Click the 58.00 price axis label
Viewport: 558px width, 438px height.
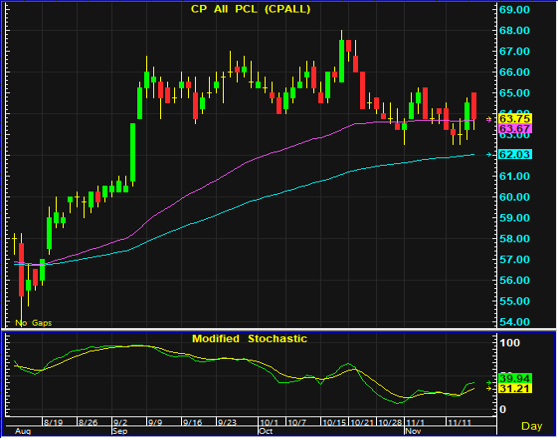514,238
